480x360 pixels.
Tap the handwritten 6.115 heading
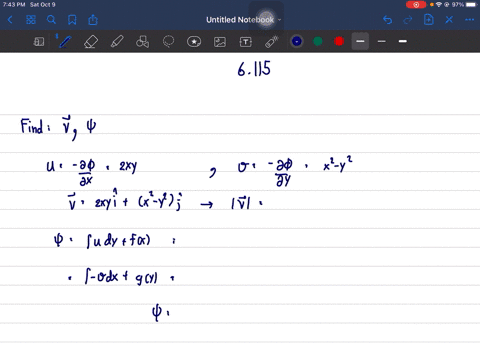(x=254, y=69)
